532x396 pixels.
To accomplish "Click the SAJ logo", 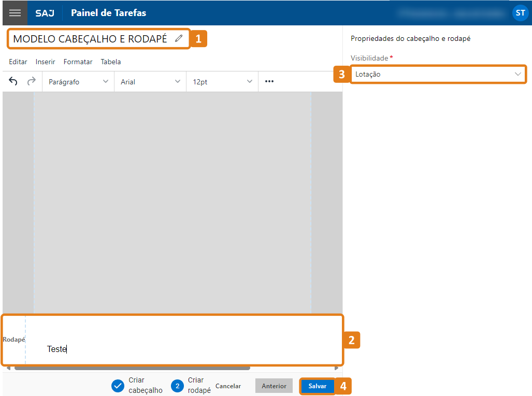I will point(45,13).
